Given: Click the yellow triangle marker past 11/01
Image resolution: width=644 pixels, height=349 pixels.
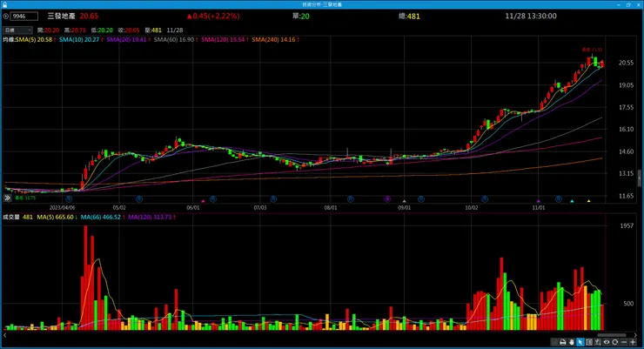Looking at the screenshot, I should (588, 201).
